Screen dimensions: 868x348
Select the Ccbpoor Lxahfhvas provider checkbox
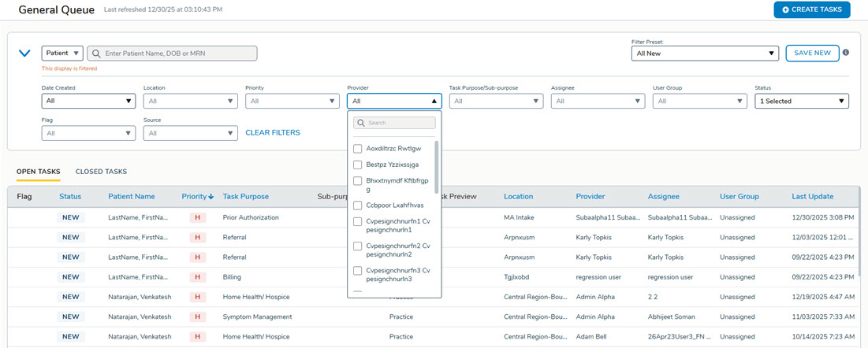(x=358, y=205)
